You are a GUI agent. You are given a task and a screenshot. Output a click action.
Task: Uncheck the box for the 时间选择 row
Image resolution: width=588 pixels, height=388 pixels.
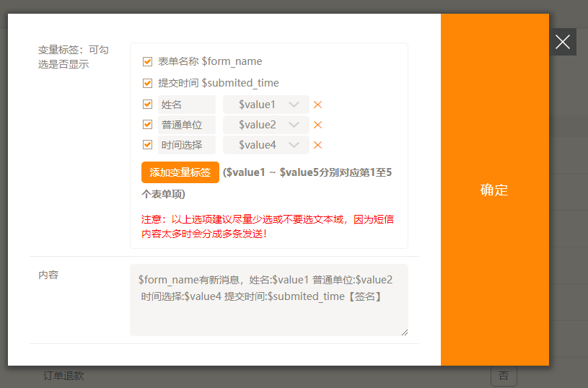tap(148, 145)
